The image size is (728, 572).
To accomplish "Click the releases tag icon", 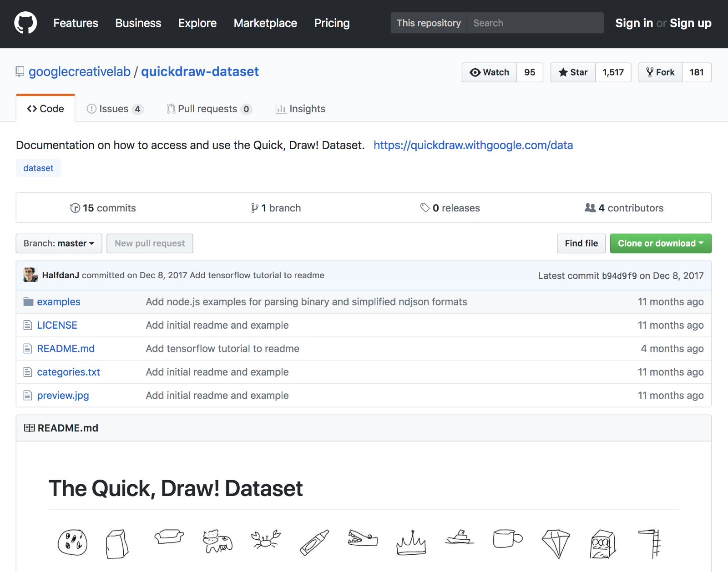I will pyautogui.click(x=425, y=208).
